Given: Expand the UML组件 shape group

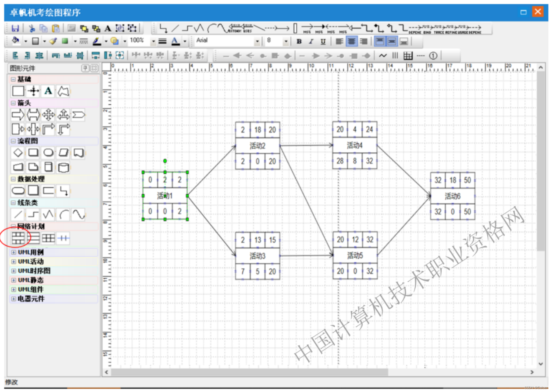Looking at the screenshot, I should pyautogui.click(x=14, y=289).
